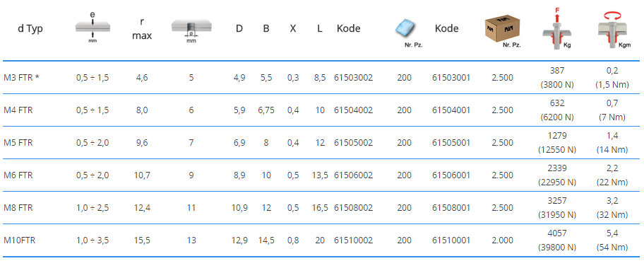
Task: Click product code 61503002
Action: (x=353, y=77)
